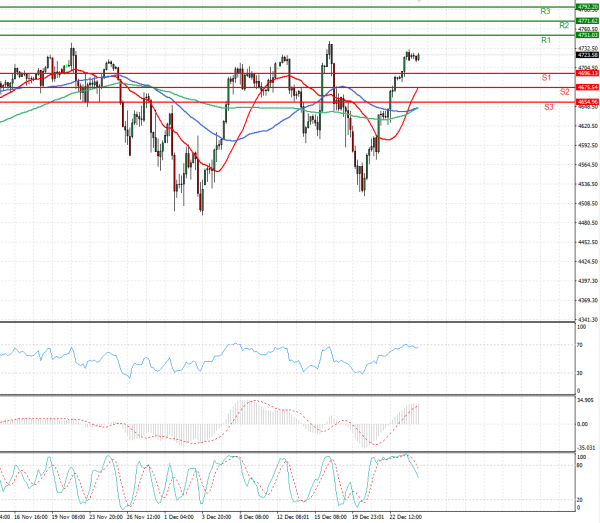This screenshot has height=523, width=600.
Task: Click the 16 Nov 16:00 time label
Action: point(31,517)
